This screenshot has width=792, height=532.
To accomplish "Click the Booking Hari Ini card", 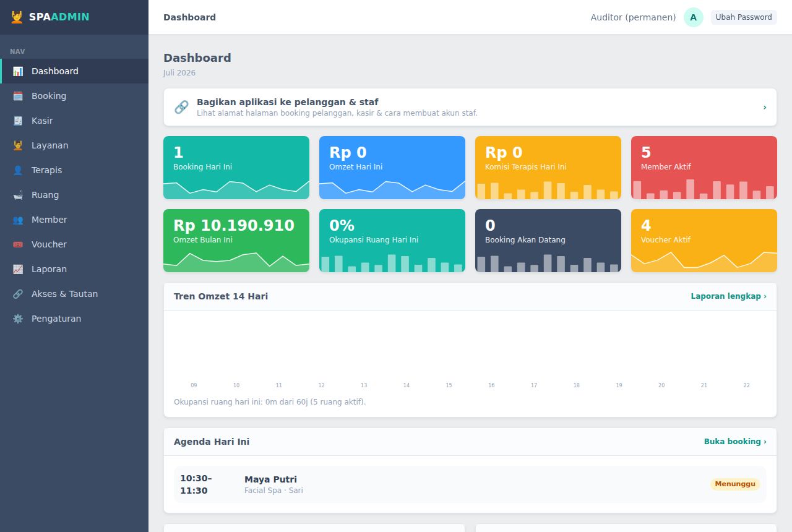I will 236,168.
